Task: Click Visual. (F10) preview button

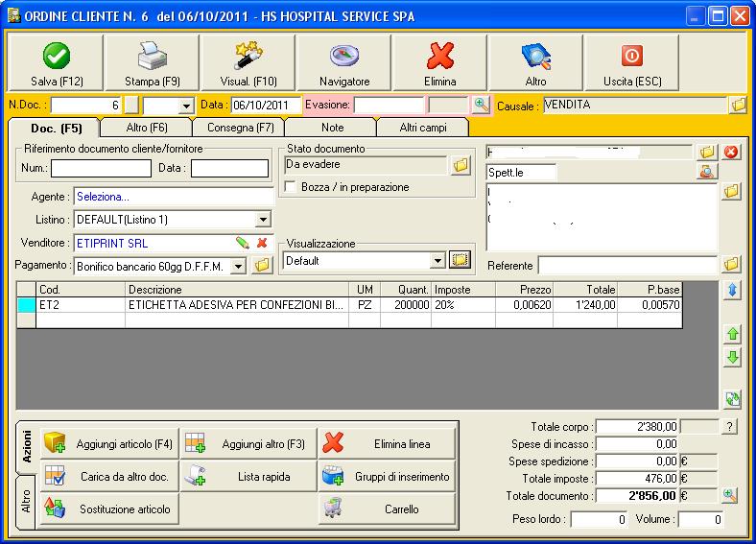Action: click(248, 62)
